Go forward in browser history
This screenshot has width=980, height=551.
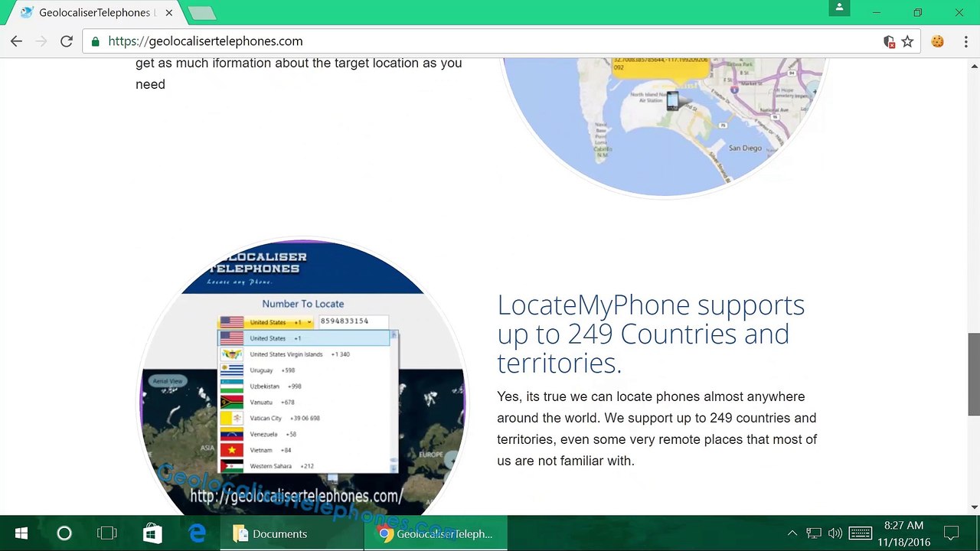coord(41,41)
